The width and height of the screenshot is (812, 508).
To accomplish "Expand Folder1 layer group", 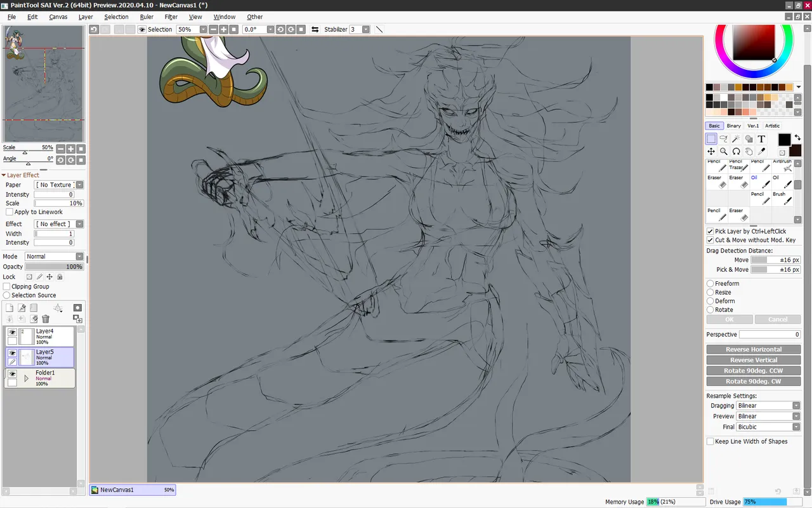I will (26, 378).
